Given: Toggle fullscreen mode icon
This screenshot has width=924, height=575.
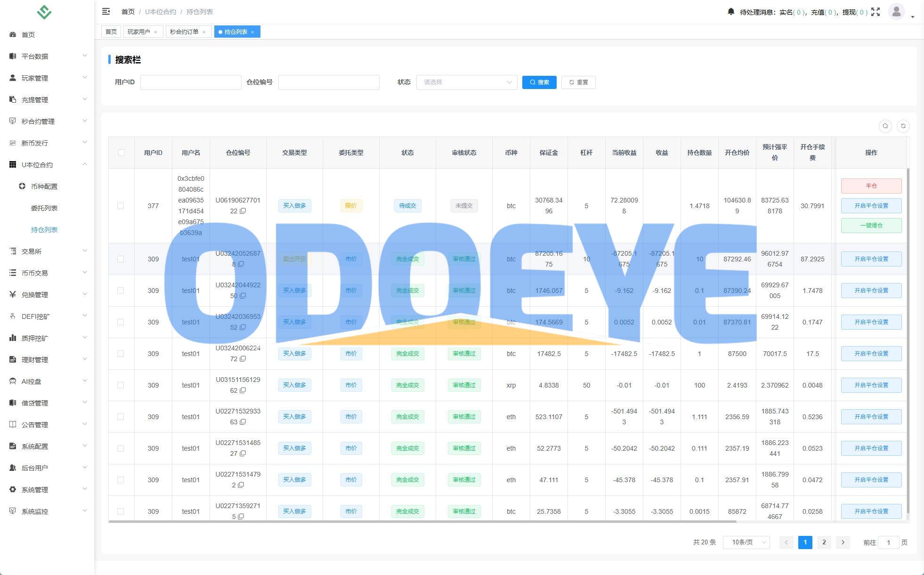Looking at the screenshot, I should tap(875, 12).
